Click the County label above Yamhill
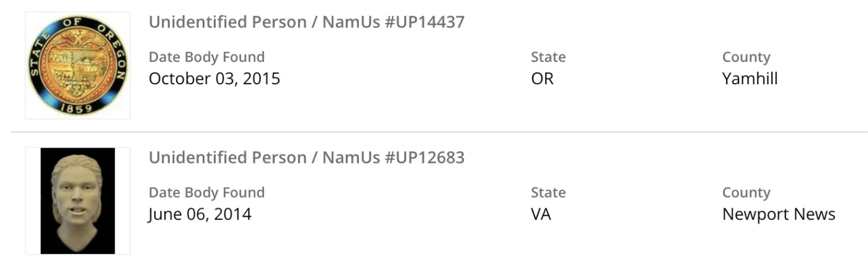 746,57
